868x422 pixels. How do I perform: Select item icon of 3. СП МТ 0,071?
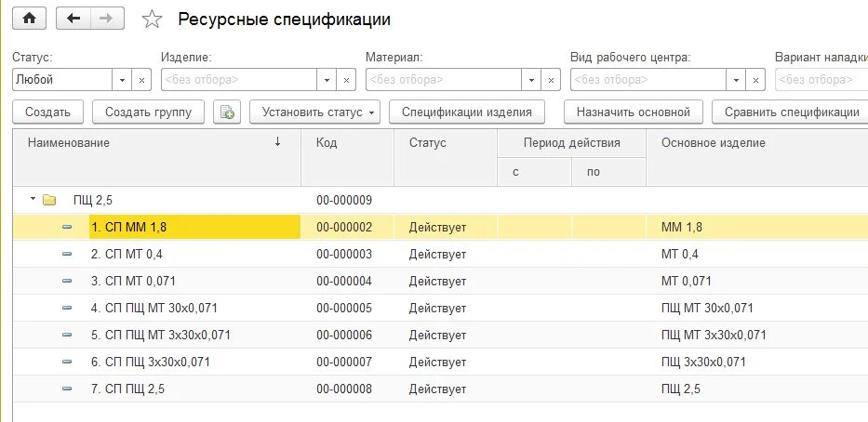[x=68, y=282]
